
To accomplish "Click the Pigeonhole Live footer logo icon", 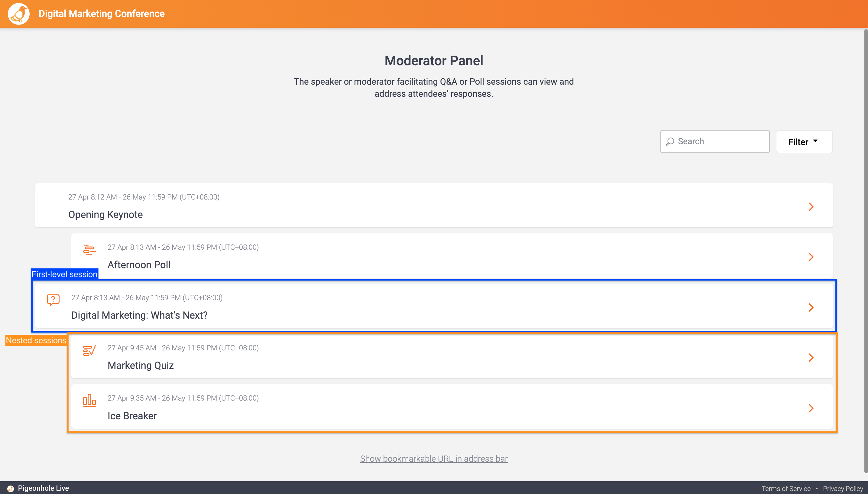I will pyautogui.click(x=11, y=488).
